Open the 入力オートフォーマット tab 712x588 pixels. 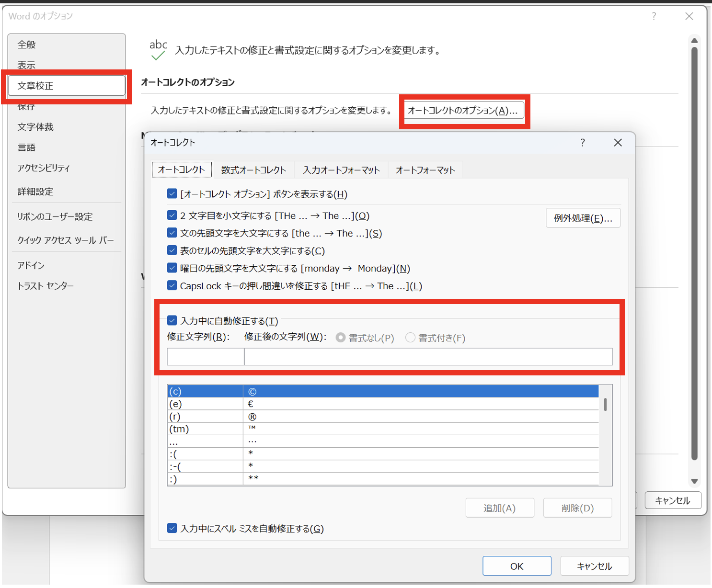[341, 170]
